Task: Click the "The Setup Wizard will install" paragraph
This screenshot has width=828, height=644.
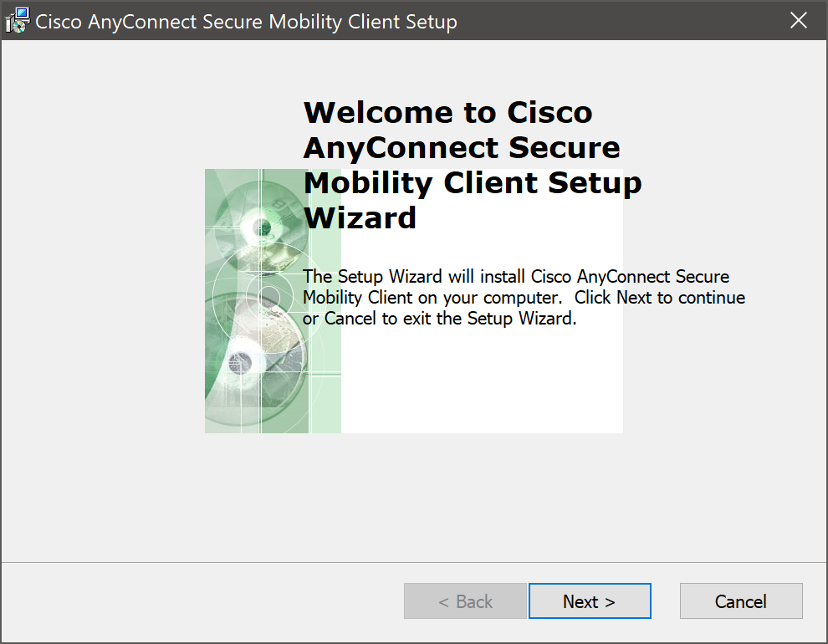Action: tap(524, 297)
